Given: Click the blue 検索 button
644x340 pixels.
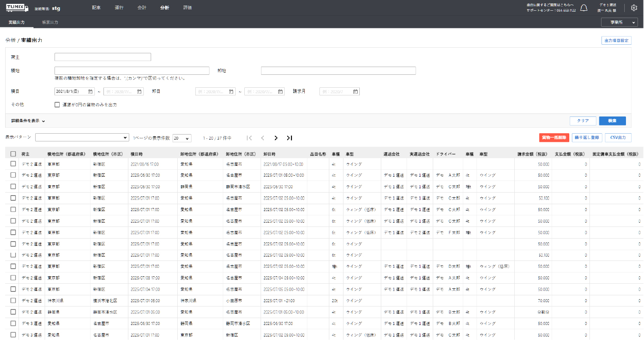Looking at the screenshot, I should pos(612,121).
